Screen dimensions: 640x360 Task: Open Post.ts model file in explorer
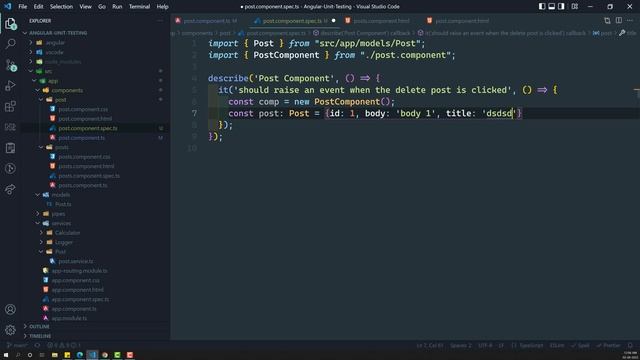[x=63, y=204]
